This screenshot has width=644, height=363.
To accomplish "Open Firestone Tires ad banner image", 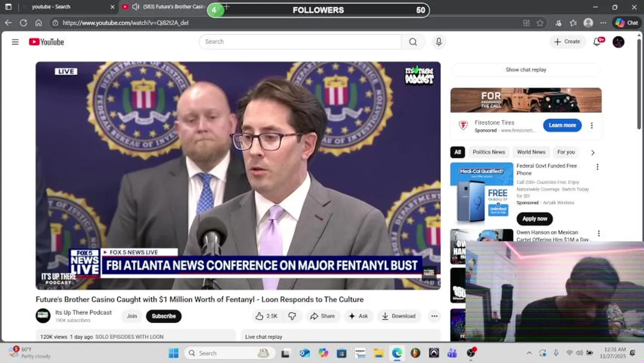I will [x=526, y=100].
